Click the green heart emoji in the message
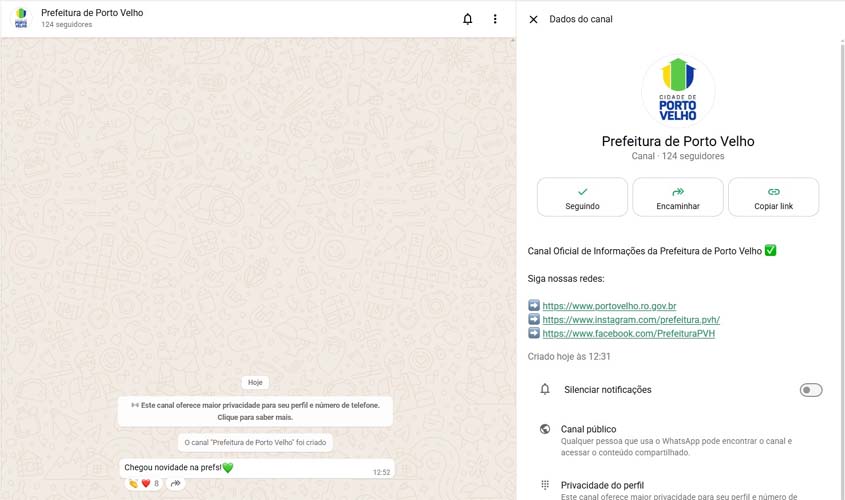The height and width of the screenshot is (500, 845). [x=228, y=468]
